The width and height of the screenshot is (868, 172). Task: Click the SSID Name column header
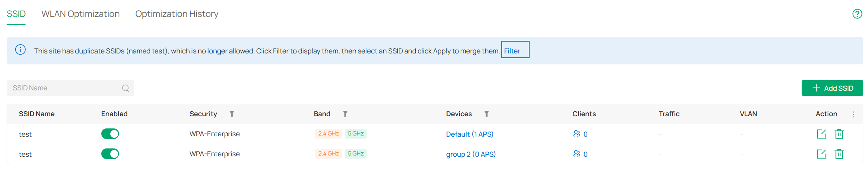coord(37,114)
